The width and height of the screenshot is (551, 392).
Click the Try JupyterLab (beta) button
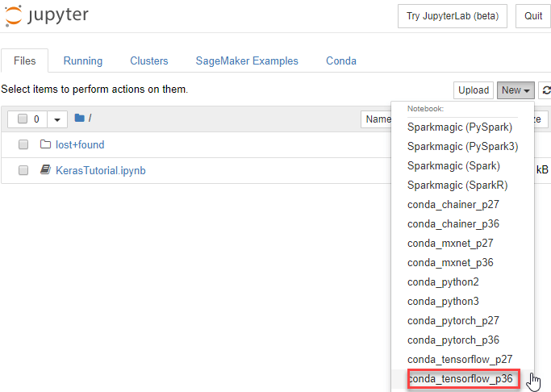pyautogui.click(x=452, y=16)
